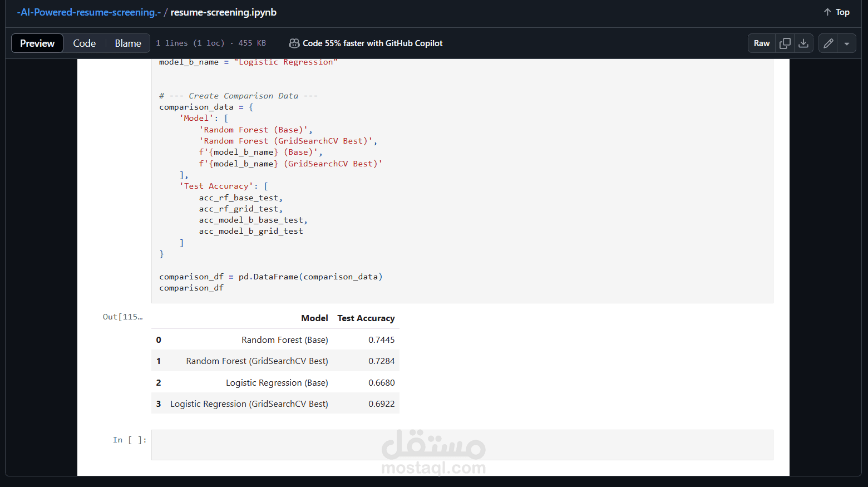Select the Random Forest (GridSearchCV Best) cell
The image size is (868, 487).
coord(257,361)
